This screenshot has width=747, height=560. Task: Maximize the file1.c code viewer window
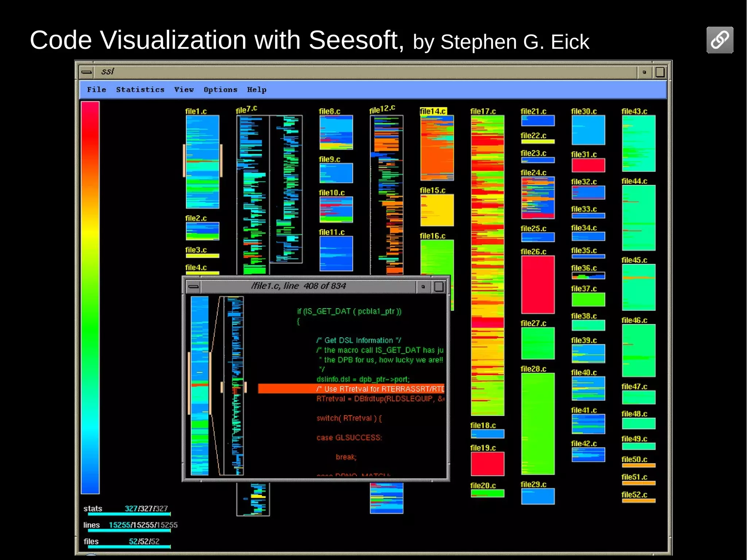point(439,286)
